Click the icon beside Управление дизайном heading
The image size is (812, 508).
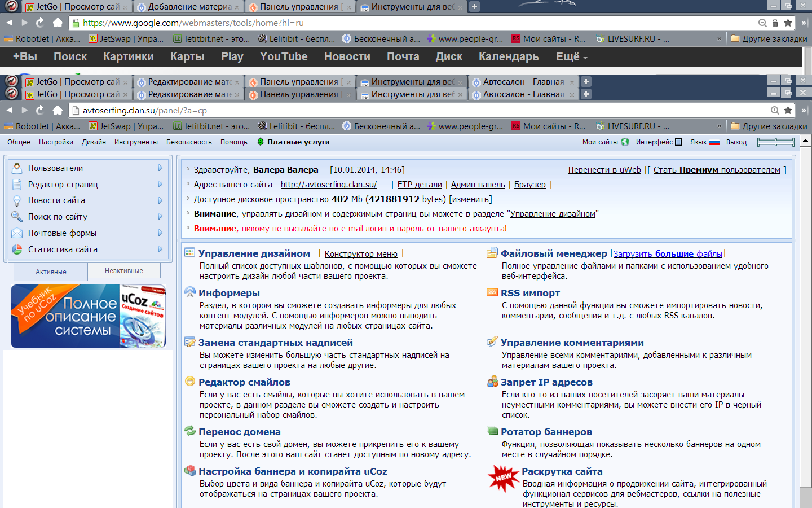pyautogui.click(x=189, y=253)
